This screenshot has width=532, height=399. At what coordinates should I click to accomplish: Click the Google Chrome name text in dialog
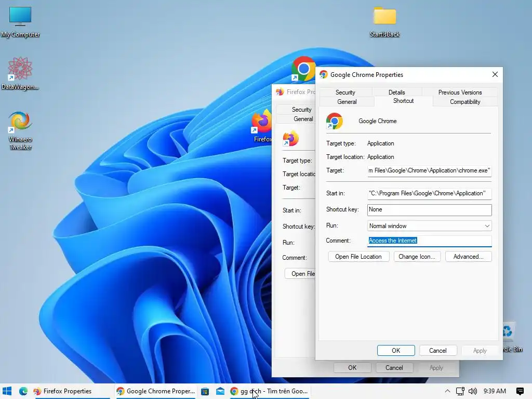click(x=377, y=121)
